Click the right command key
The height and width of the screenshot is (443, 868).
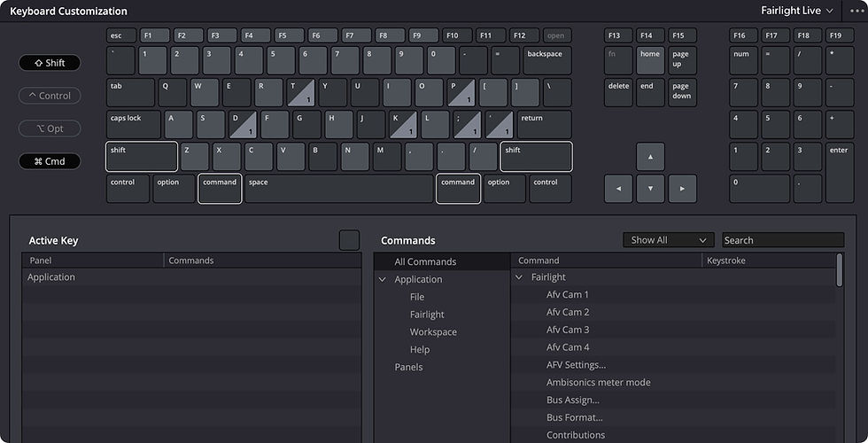[x=459, y=189]
